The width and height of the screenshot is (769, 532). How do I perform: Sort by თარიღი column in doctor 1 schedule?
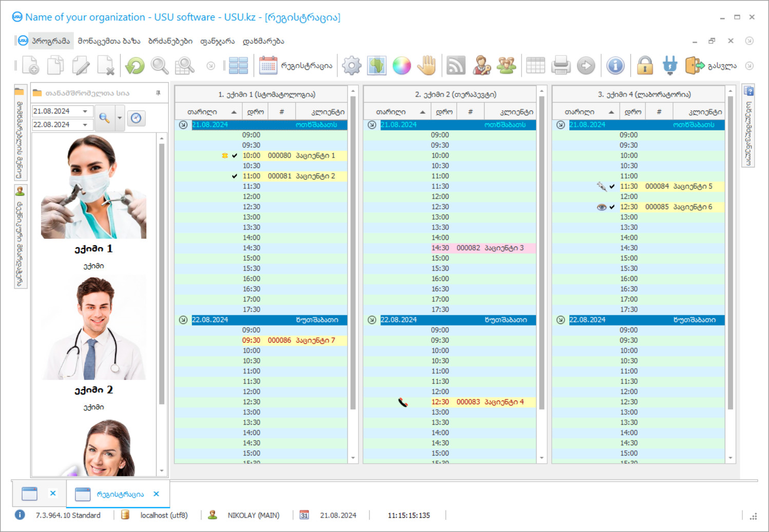click(208, 111)
